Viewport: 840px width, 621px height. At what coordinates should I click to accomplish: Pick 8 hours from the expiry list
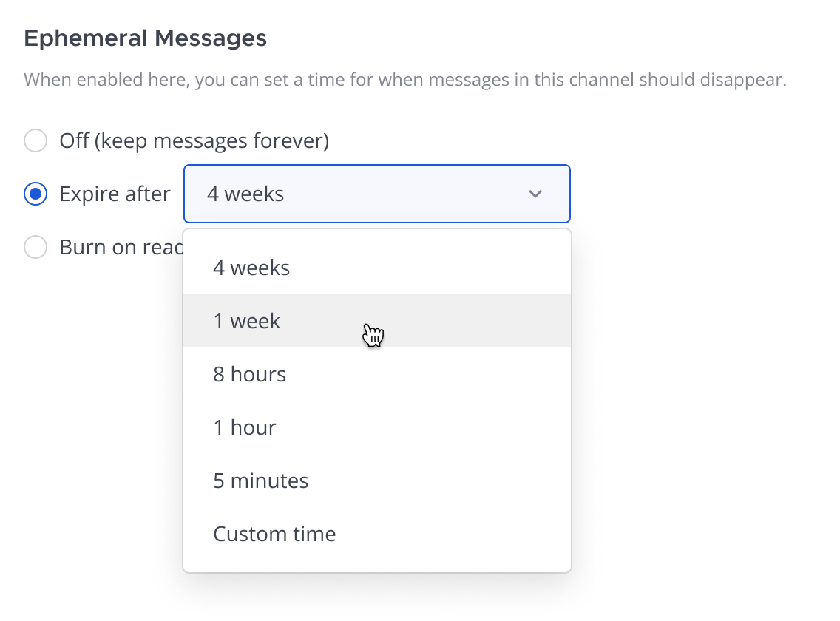(377, 374)
